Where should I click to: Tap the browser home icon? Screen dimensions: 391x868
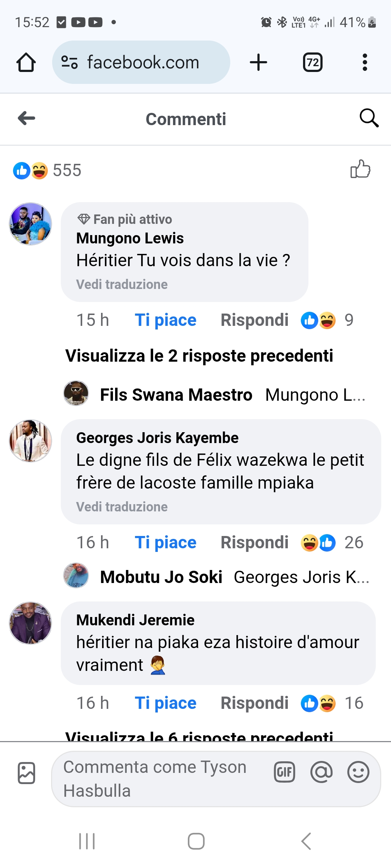[26, 62]
